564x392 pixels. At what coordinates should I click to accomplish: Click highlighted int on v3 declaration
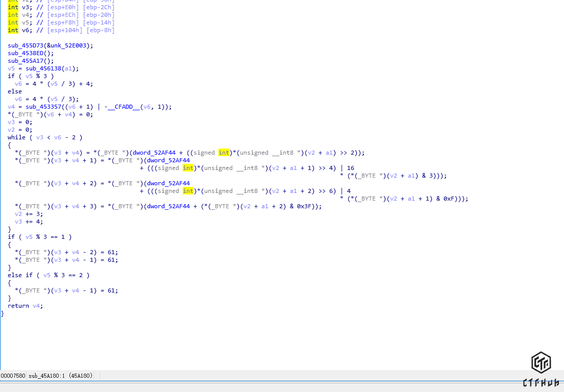[x=13, y=7]
